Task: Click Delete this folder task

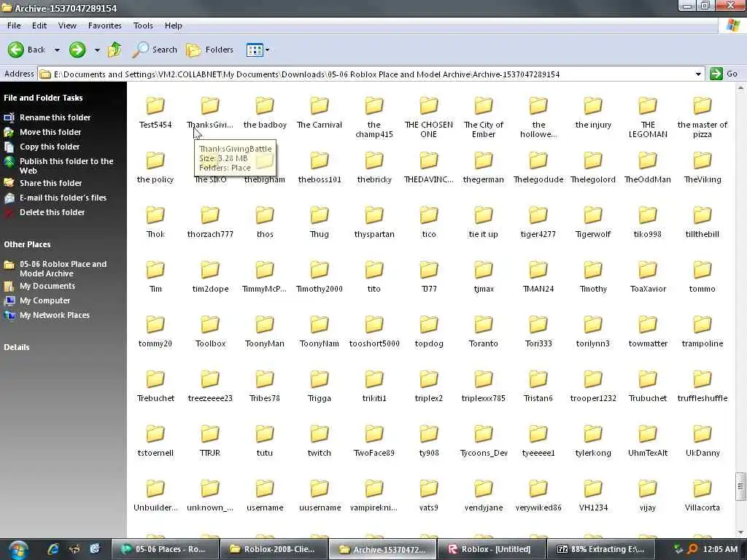Action: click(52, 212)
